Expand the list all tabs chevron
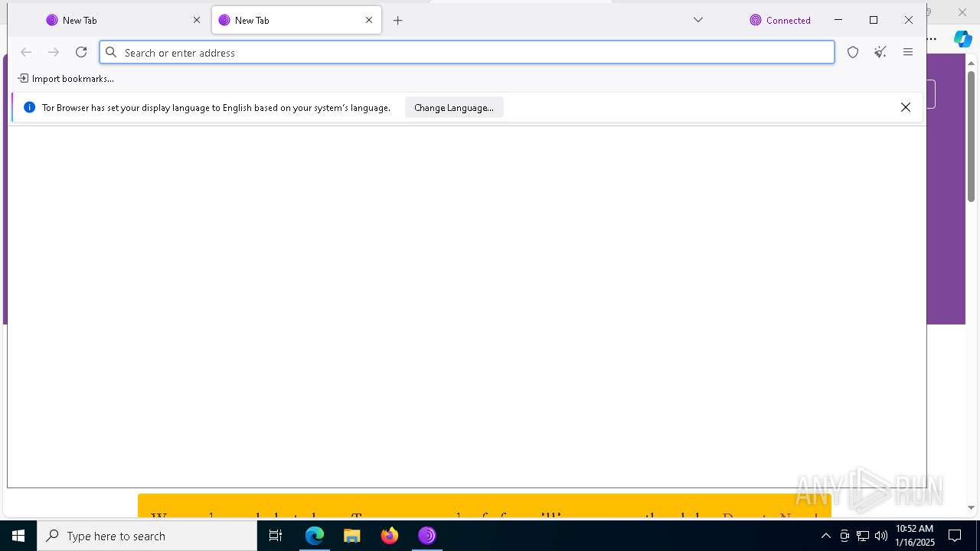The width and height of the screenshot is (980, 551). [698, 20]
